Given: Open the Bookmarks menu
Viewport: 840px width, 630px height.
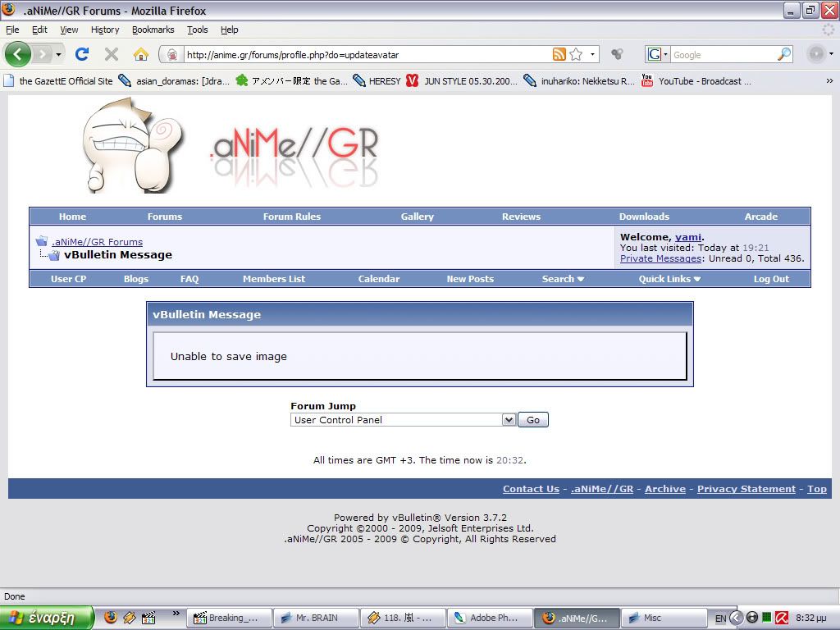Looking at the screenshot, I should pyautogui.click(x=153, y=30).
